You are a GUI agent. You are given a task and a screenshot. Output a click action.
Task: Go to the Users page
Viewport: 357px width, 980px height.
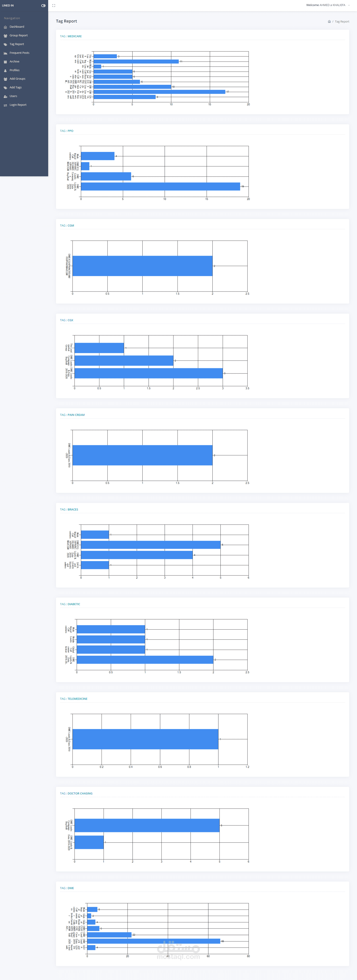13,96
